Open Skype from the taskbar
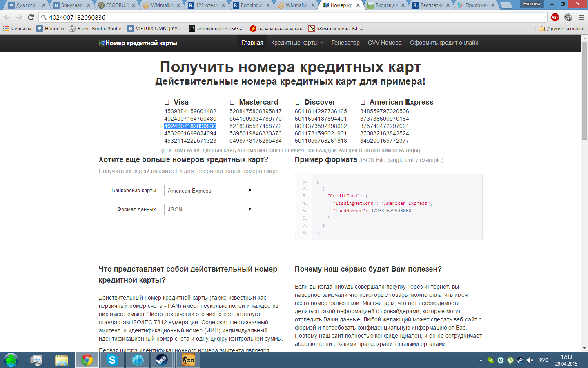 112,360
